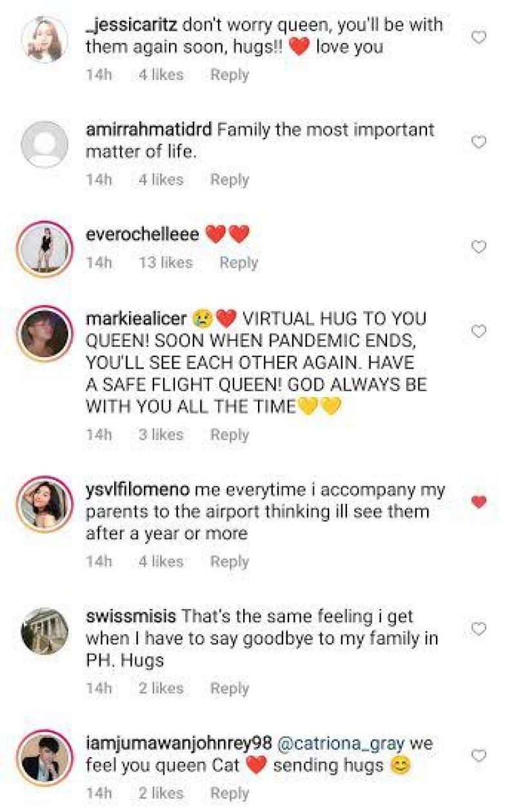
Task: Like swissmisis's comment via heart icon
Action: click(x=479, y=628)
